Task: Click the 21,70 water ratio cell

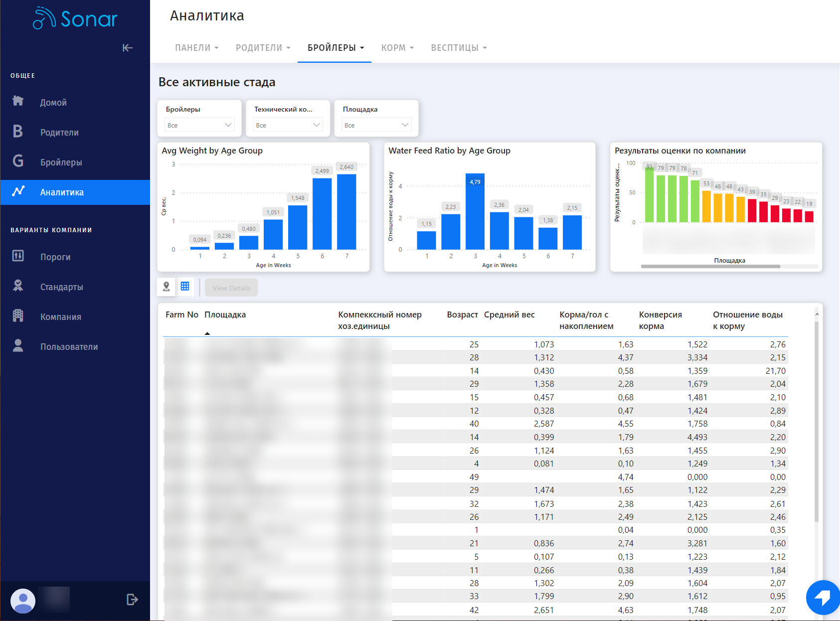Action: point(775,371)
